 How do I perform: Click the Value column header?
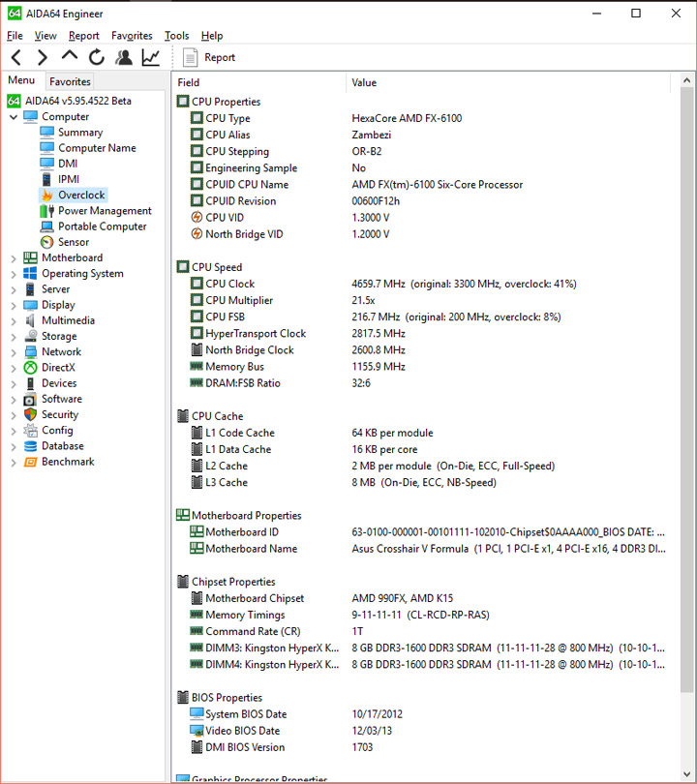[x=508, y=82]
